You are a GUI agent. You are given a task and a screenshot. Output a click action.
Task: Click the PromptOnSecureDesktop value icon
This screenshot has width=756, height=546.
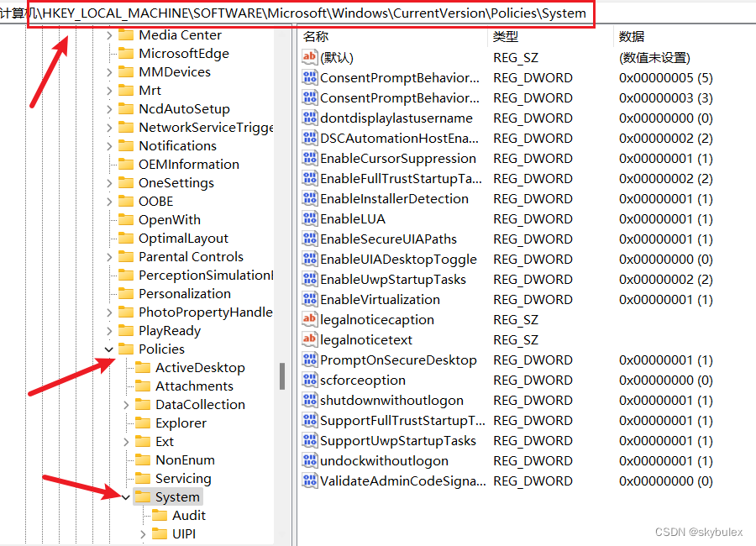tap(309, 360)
